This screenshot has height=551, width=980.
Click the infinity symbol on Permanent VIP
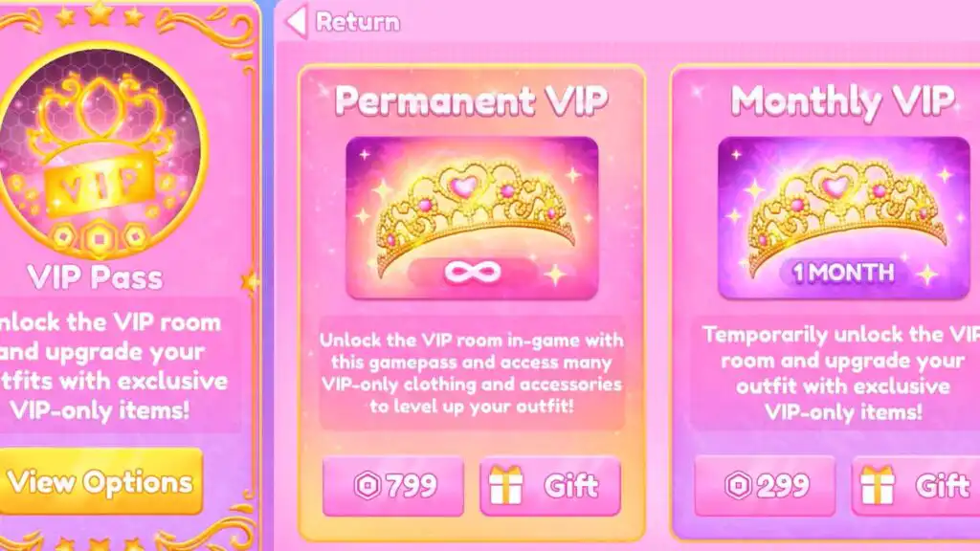(473, 272)
